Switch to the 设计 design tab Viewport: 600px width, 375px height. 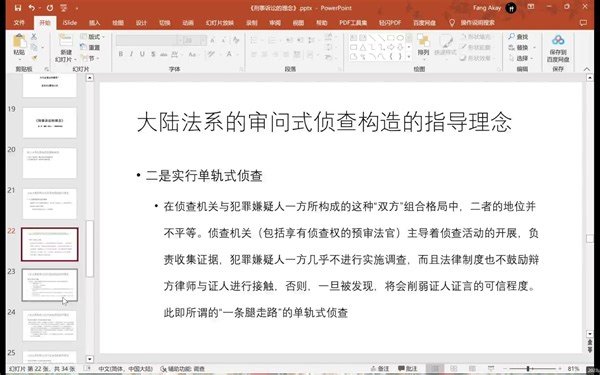141,23
